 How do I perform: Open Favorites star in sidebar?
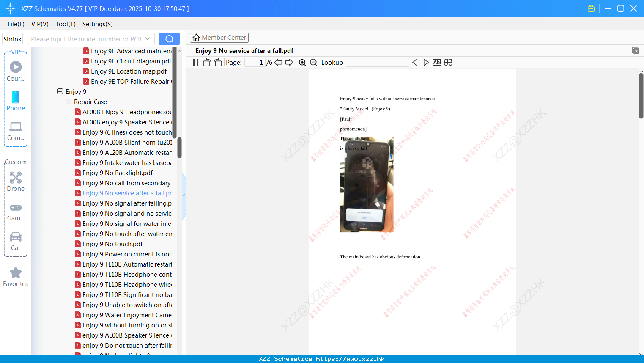16,277
